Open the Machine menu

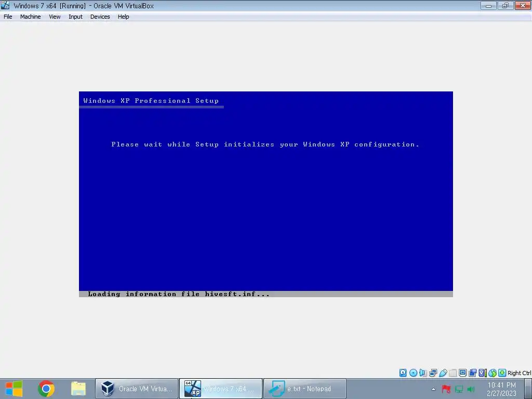(30, 17)
